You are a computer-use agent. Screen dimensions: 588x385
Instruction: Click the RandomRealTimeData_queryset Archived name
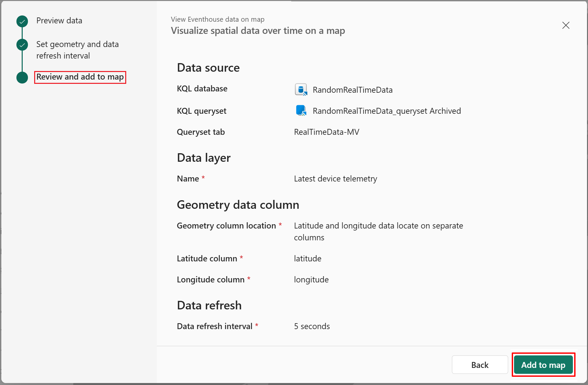pos(387,111)
